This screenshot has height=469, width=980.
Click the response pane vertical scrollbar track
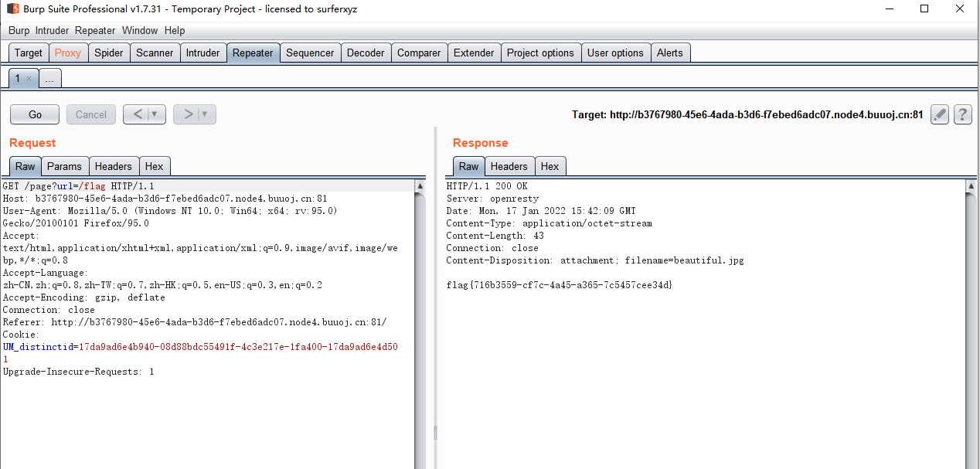[x=971, y=331]
